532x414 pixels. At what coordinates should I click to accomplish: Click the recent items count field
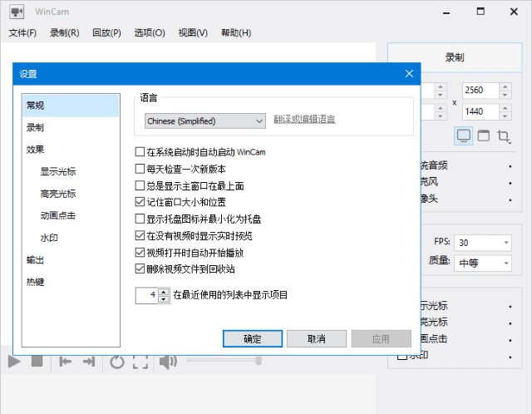pos(147,296)
